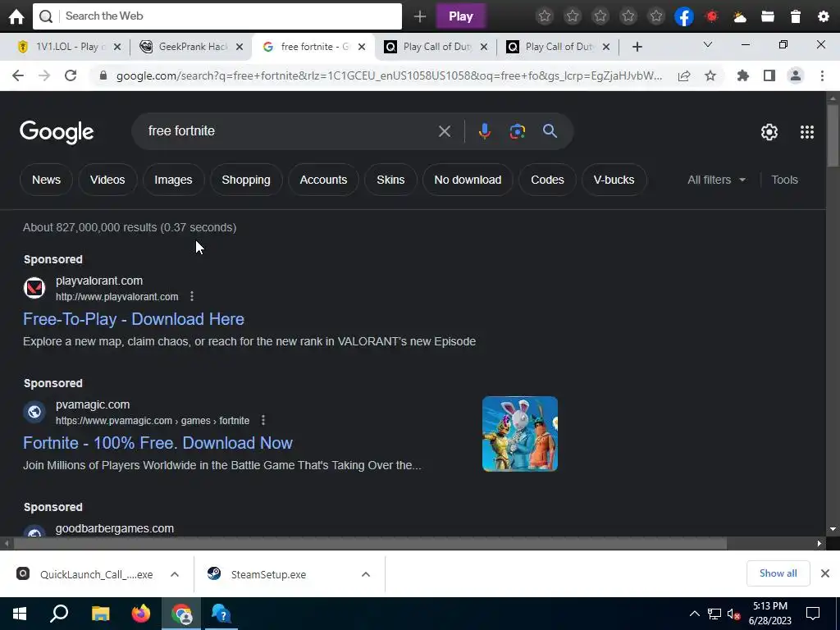The height and width of the screenshot is (630, 840).
Task: Filter results by Images
Action: click(x=173, y=180)
